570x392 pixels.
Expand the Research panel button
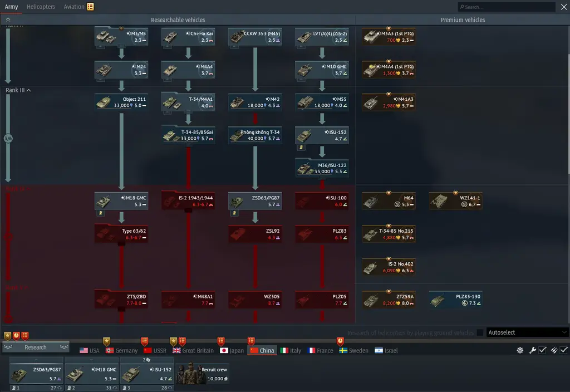pos(36,347)
